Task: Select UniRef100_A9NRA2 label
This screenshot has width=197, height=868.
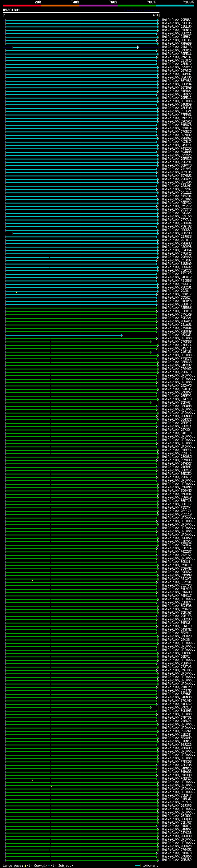Action: tap(177, 139)
